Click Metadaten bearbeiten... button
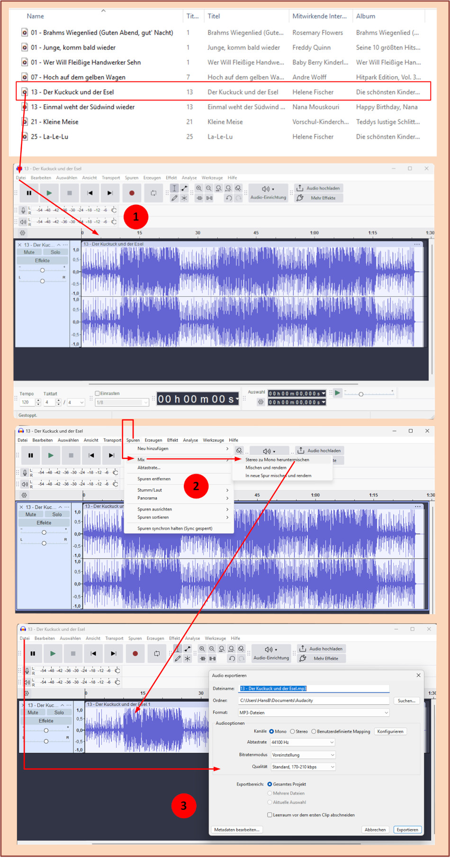 [x=237, y=830]
